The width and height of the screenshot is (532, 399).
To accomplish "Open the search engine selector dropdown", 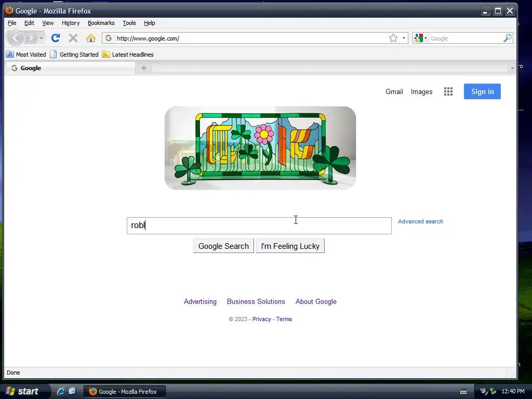I will 421,38.
